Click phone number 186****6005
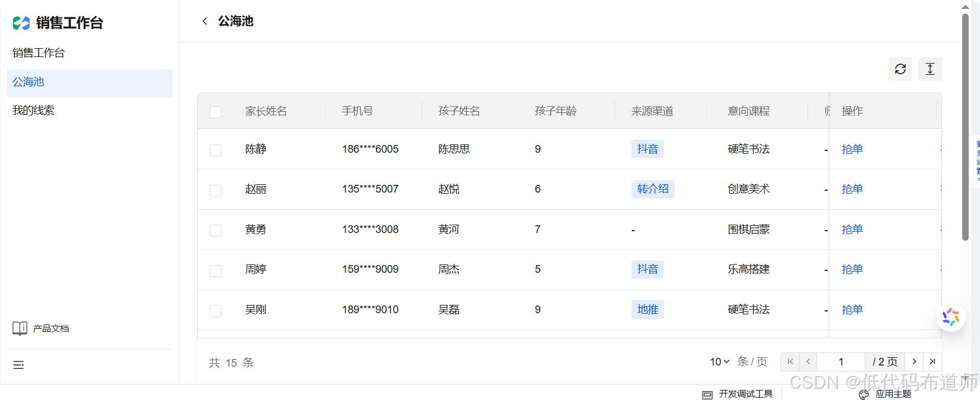980x400 pixels. (370, 149)
